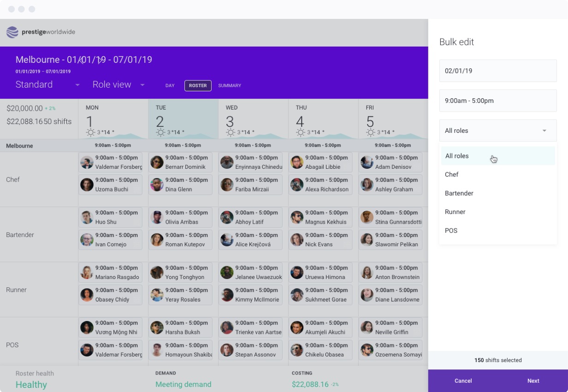Open Abagail Libbie's shift card
Screen dimensions: 568x392
(321, 162)
